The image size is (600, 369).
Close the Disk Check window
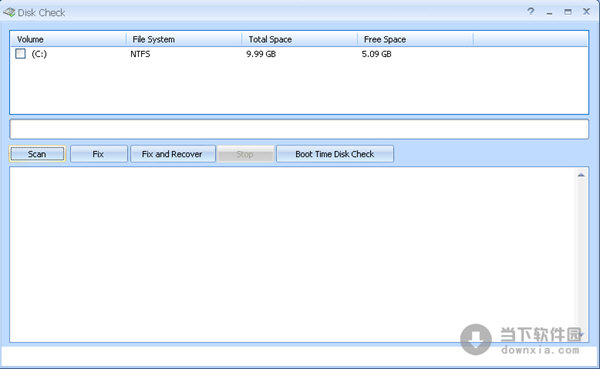(x=586, y=11)
